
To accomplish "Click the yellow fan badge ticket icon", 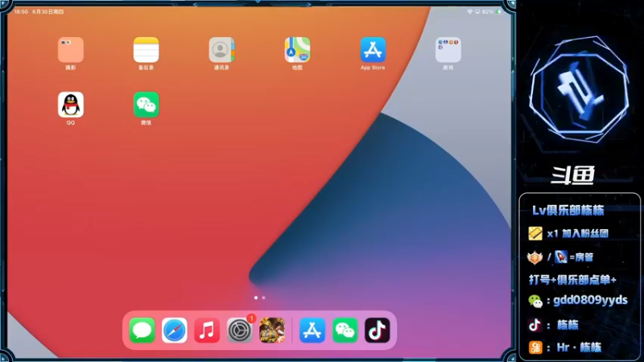I will (x=535, y=233).
